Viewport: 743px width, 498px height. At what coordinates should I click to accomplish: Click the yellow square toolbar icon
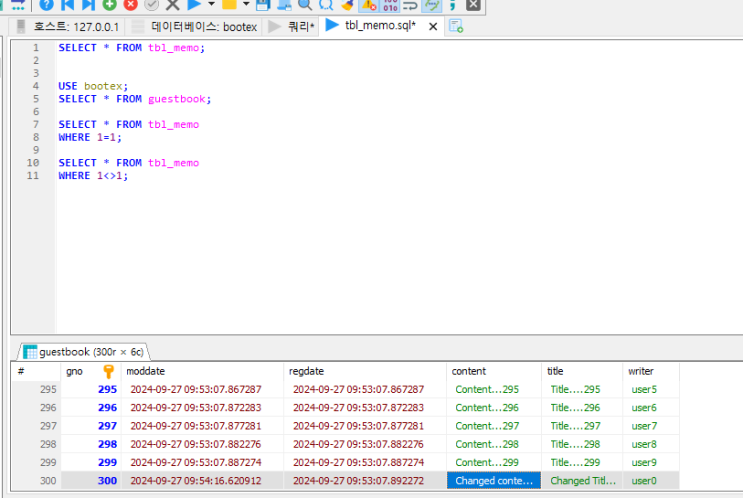[229, 5]
